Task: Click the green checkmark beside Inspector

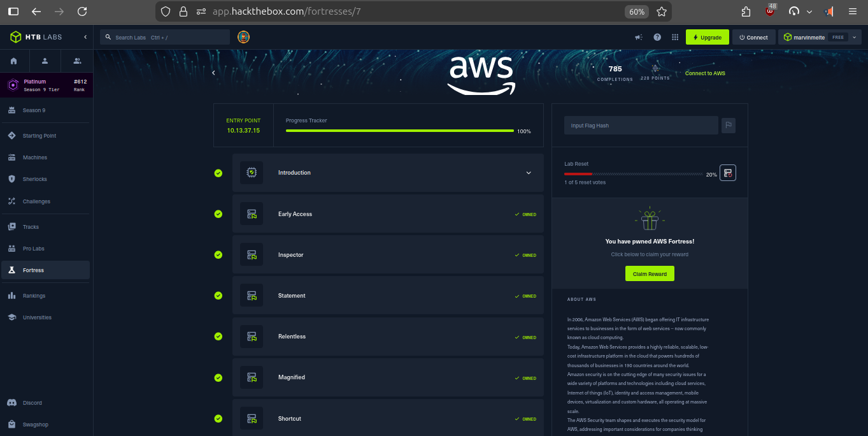Action: pyautogui.click(x=218, y=255)
